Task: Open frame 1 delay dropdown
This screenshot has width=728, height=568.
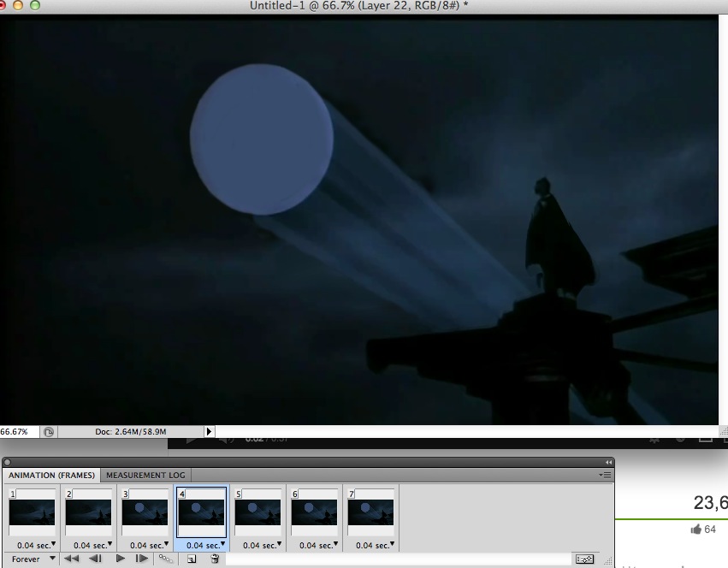Action: point(53,544)
